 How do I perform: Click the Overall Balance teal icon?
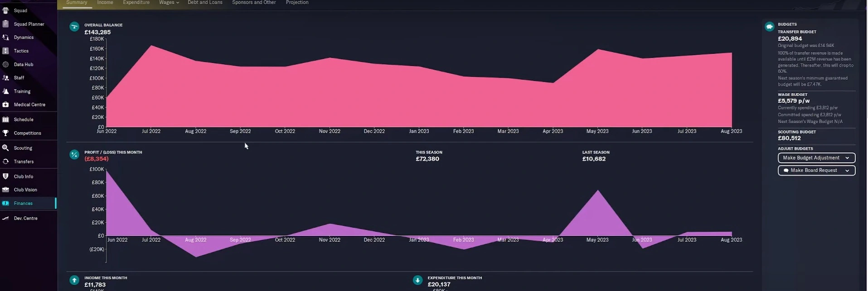click(74, 27)
